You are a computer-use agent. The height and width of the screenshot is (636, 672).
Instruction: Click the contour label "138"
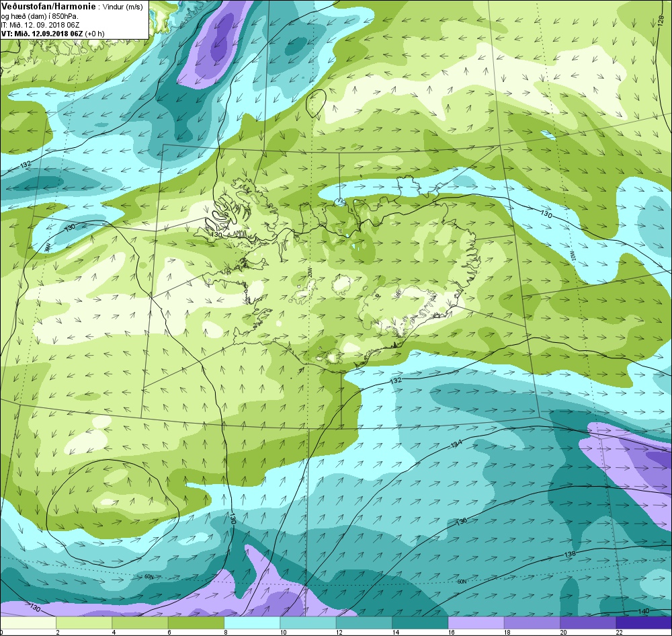click(x=570, y=554)
